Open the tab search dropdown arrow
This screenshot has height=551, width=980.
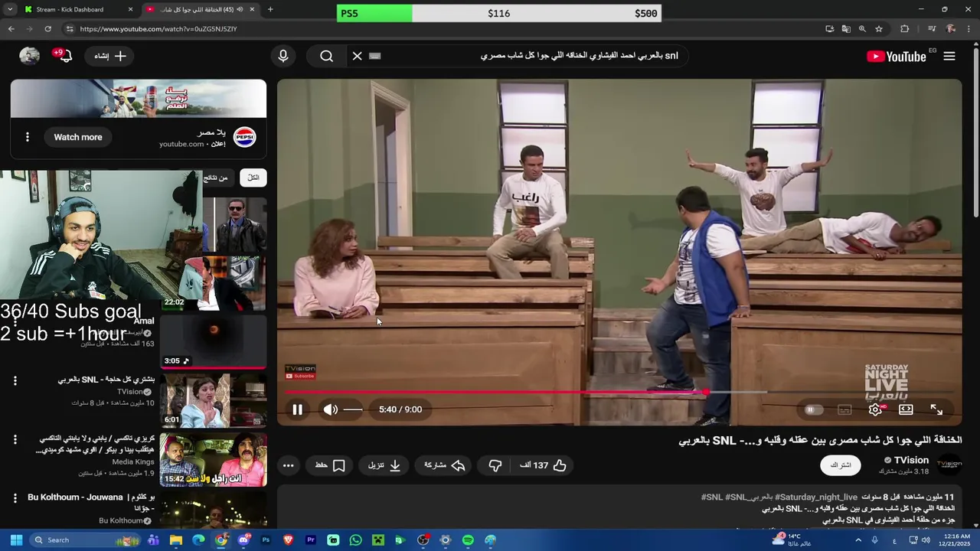tap(10, 9)
